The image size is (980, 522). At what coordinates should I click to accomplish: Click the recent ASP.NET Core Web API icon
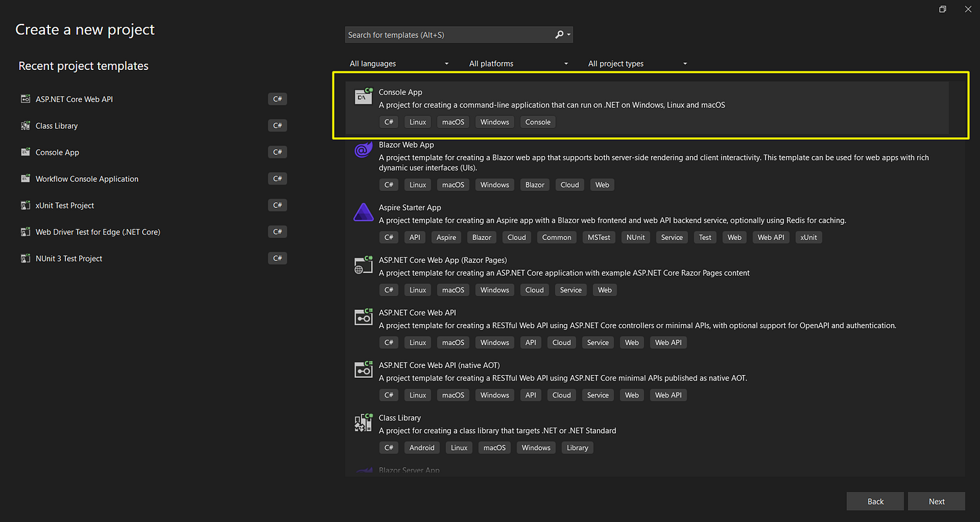[26, 99]
